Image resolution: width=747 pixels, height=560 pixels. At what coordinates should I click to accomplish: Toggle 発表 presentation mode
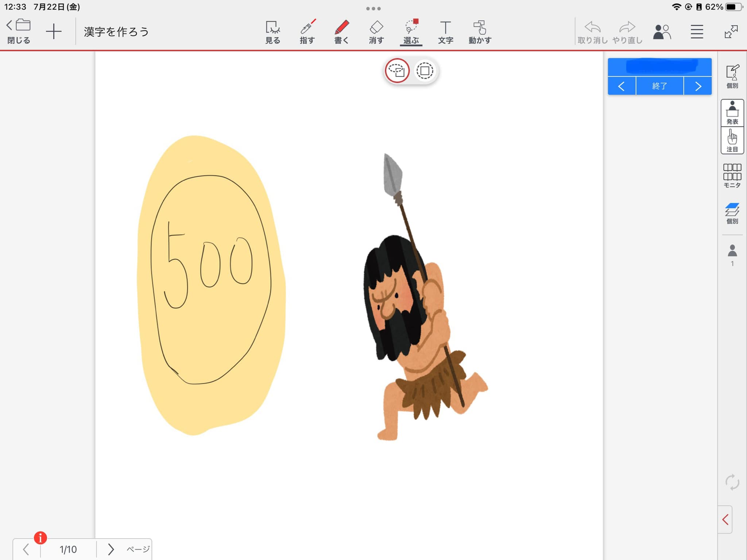pyautogui.click(x=732, y=113)
